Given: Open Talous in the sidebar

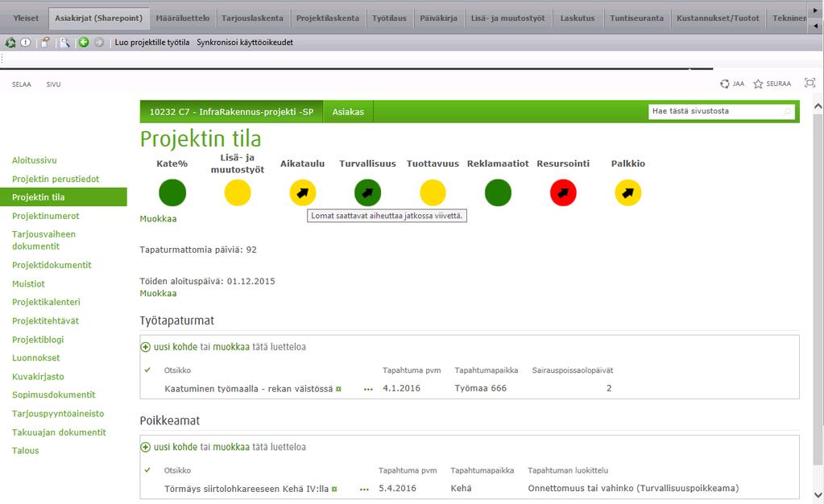Looking at the screenshot, I should pyautogui.click(x=25, y=451).
